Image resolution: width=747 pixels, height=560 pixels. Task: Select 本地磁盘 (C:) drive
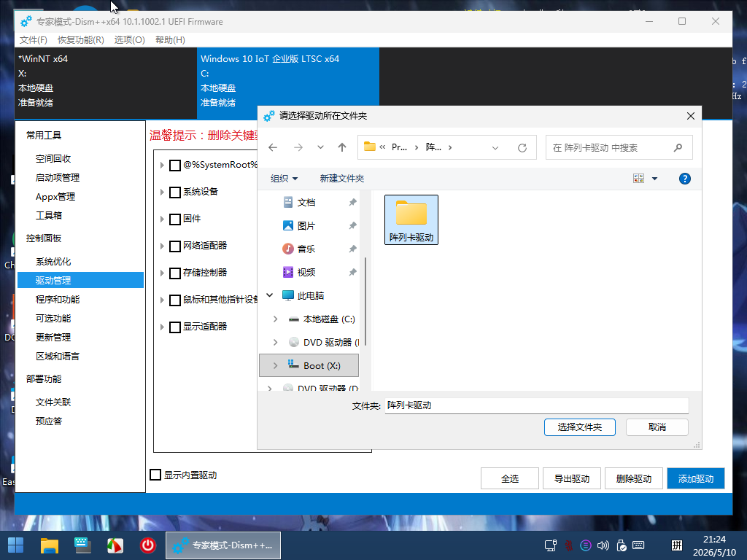[x=329, y=319]
